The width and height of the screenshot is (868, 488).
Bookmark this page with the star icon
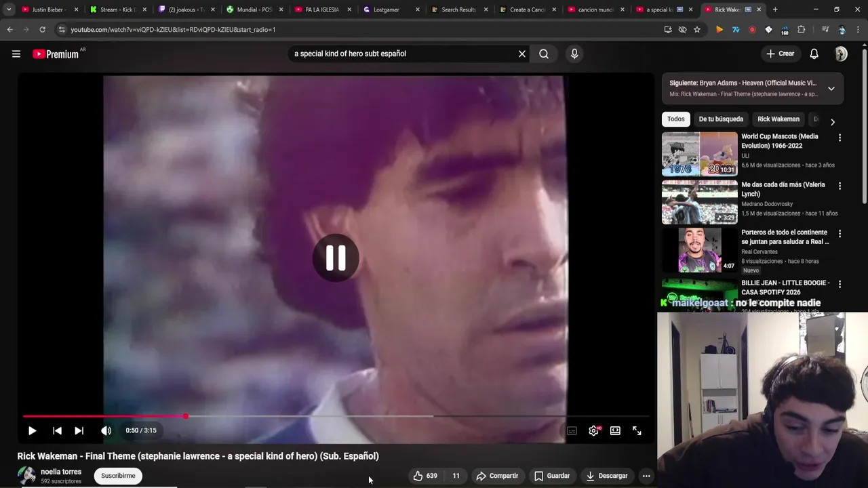[x=696, y=30]
